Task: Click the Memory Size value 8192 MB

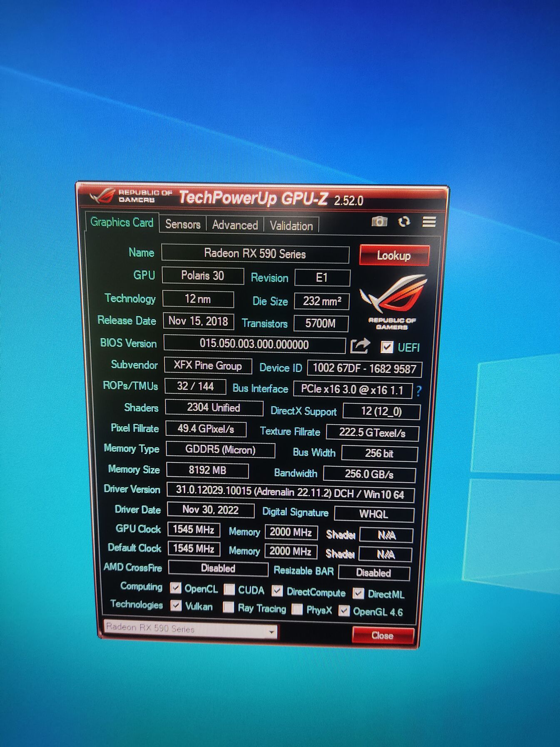Action: tap(207, 470)
